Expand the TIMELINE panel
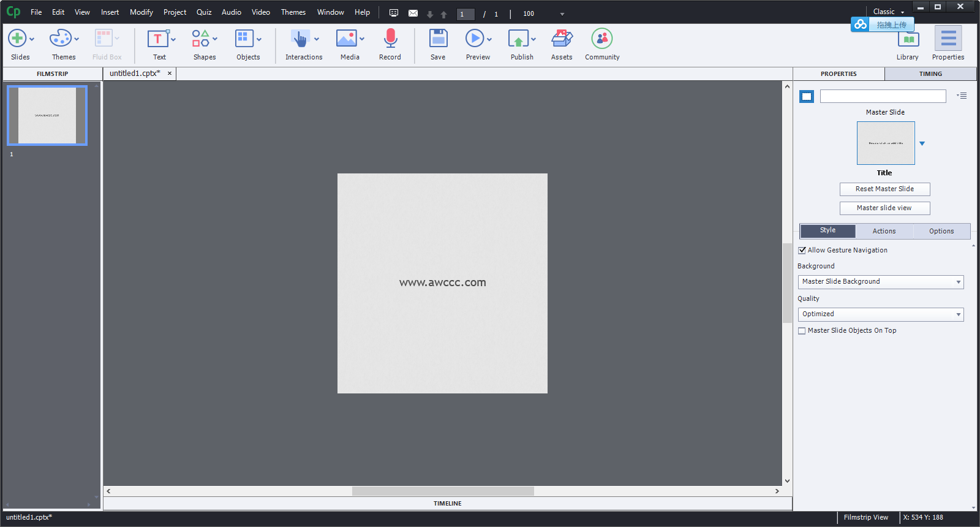Screen dimensions: 980x527 coord(448,504)
